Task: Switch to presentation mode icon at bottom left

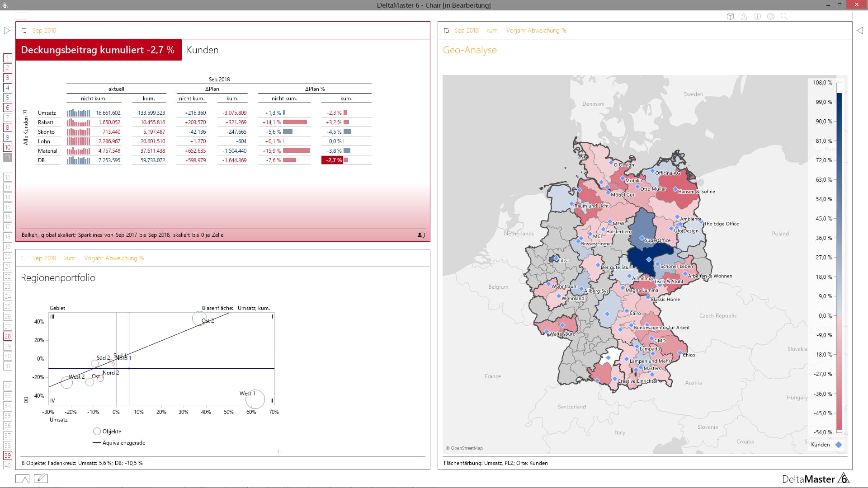Action: [22, 479]
